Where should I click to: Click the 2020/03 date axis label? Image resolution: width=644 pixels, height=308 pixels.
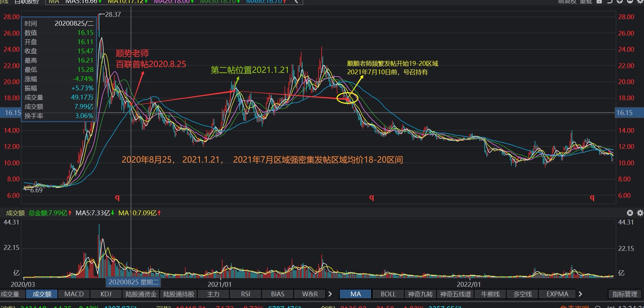[23, 284]
